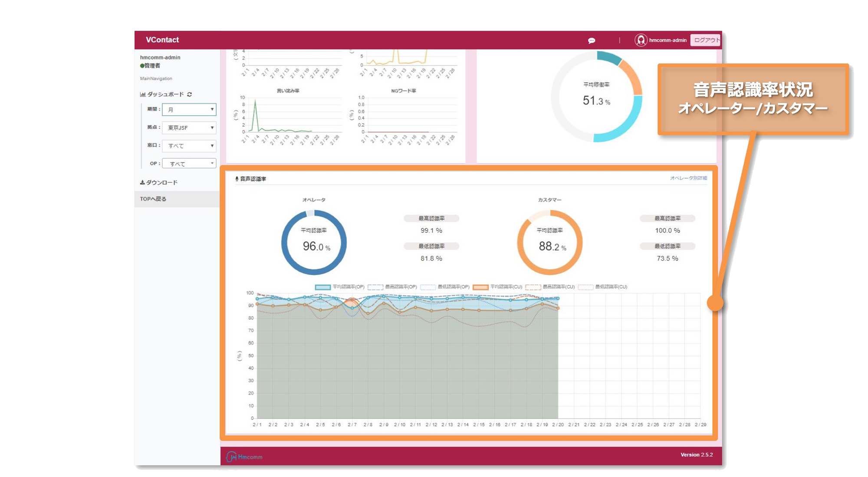This screenshot has height=477, width=868.
Task: Click the microphone icon beside 音声認識率
Action: tap(237, 179)
